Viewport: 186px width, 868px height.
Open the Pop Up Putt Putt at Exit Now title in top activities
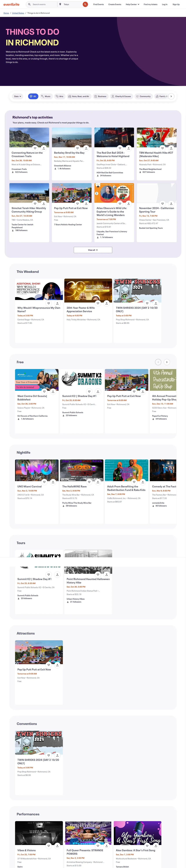click(x=71, y=208)
